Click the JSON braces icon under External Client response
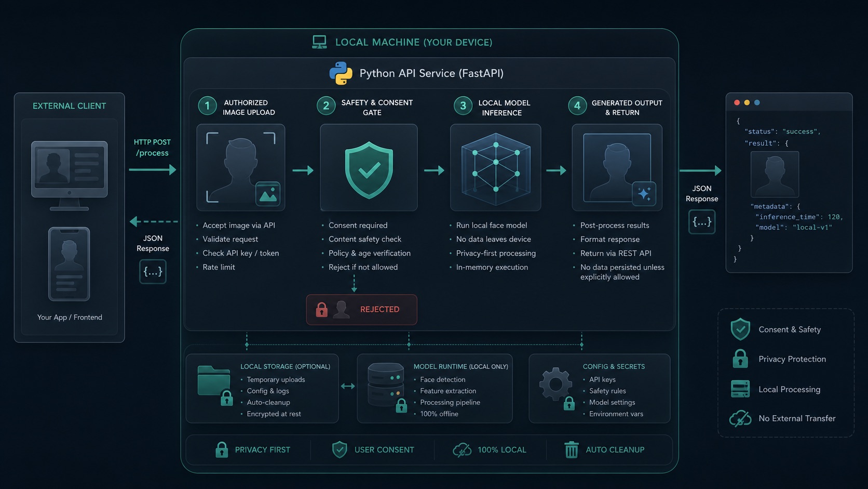Image resolution: width=868 pixels, height=489 pixels. (153, 271)
